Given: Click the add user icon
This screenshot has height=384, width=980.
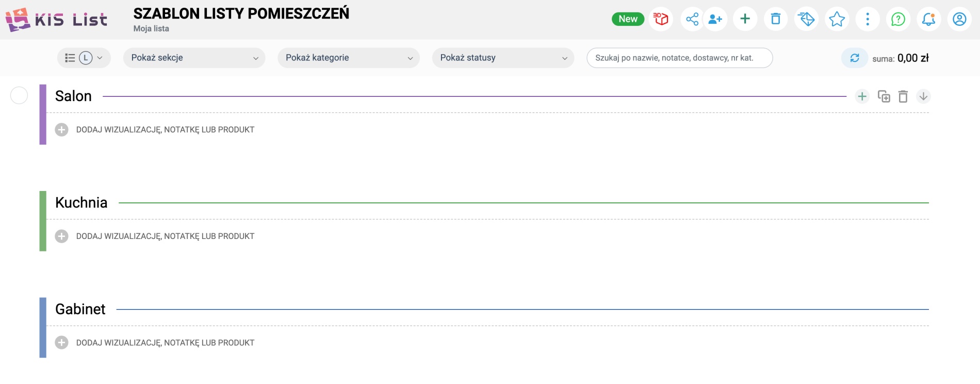Looking at the screenshot, I should click(715, 19).
